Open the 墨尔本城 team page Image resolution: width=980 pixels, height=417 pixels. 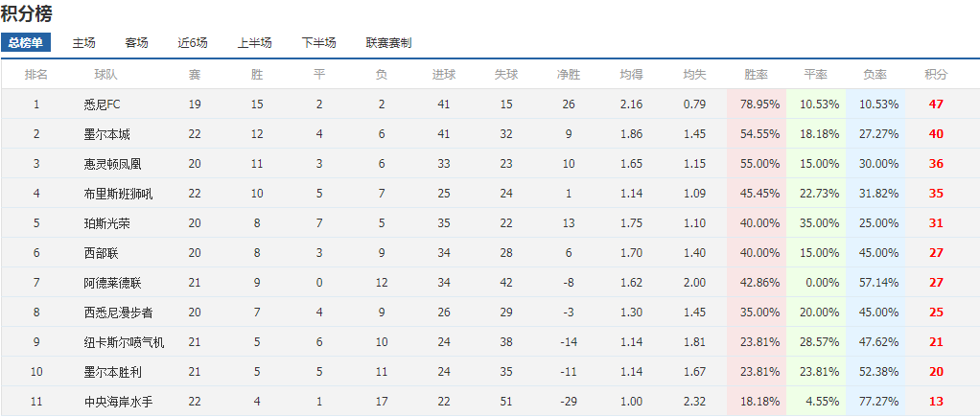pos(106,134)
